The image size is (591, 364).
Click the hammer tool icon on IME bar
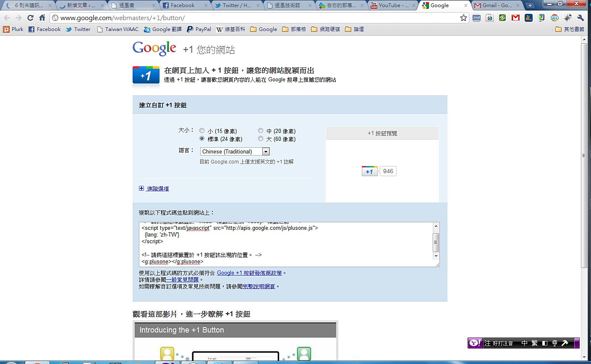[x=565, y=343]
